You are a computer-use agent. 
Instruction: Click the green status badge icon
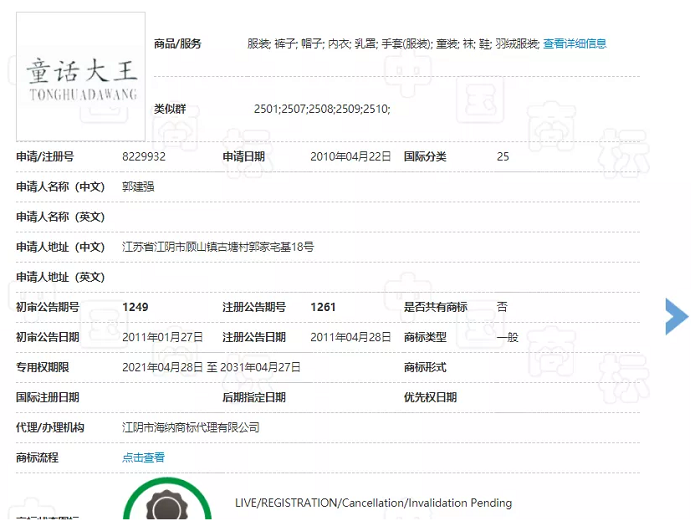tap(167, 499)
